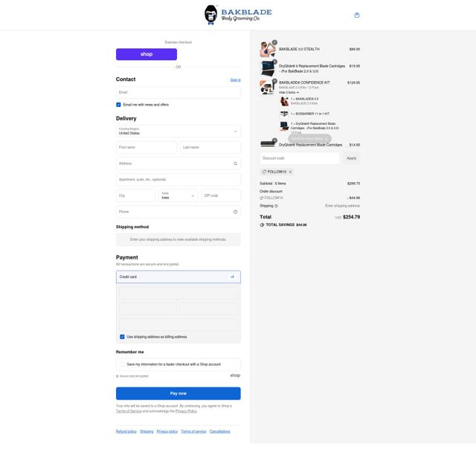Click the ZIP code field
Image resolution: width=476 pixels, height=463 pixels.
pyautogui.click(x=221, y=195)
